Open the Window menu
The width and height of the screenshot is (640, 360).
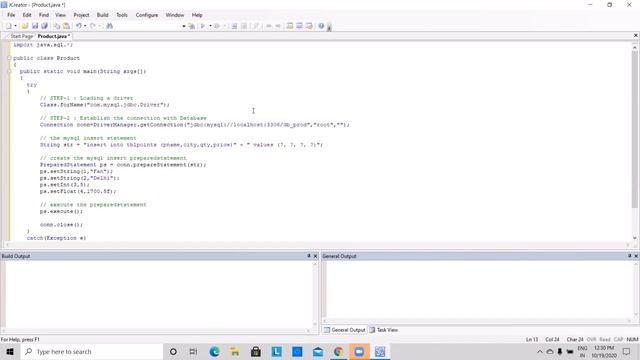click(175, 15)
